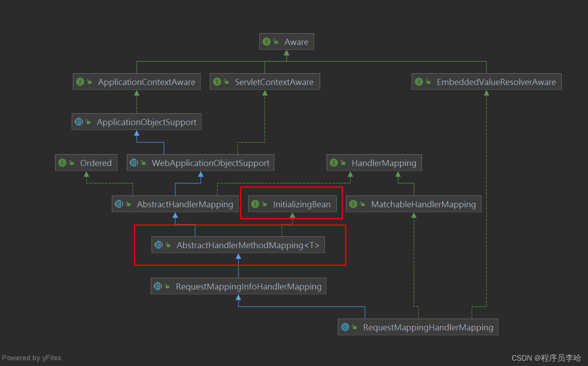Select the AbstractHandlerMapping class node

[x=175, y=204]
